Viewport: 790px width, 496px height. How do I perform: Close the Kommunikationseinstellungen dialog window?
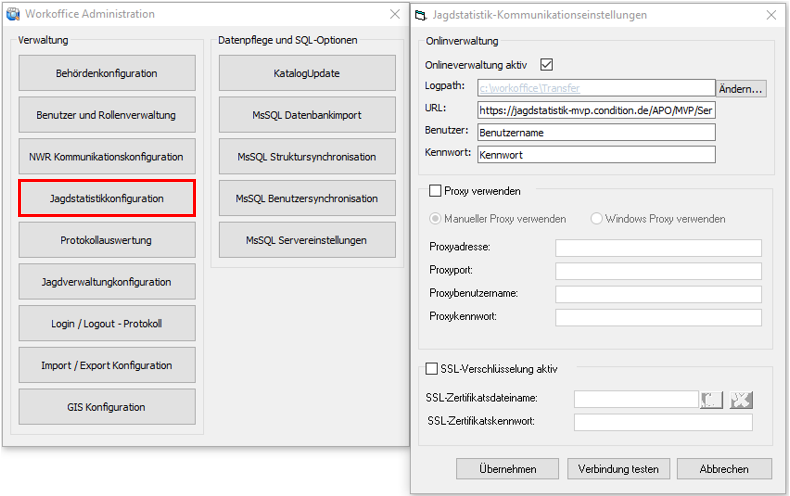(770, 15)
